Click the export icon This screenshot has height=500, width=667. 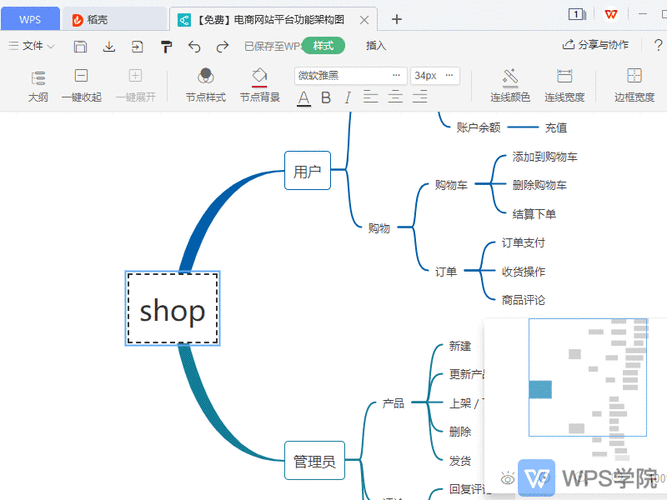(x=137, y=46)
